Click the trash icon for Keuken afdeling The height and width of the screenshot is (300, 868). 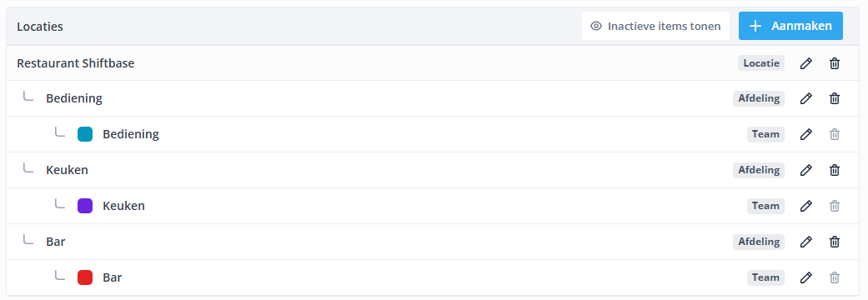click(x=835, y=170)
